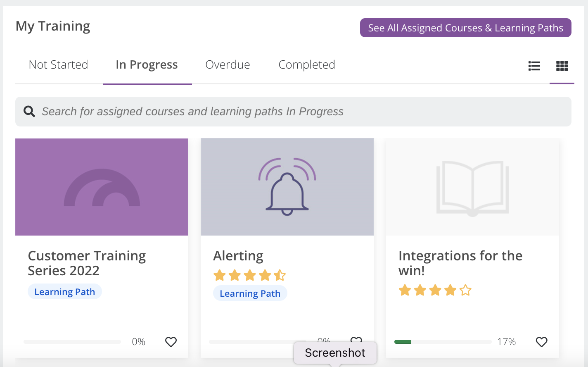Favorite the Customer Training Series 2022 card

171,342
